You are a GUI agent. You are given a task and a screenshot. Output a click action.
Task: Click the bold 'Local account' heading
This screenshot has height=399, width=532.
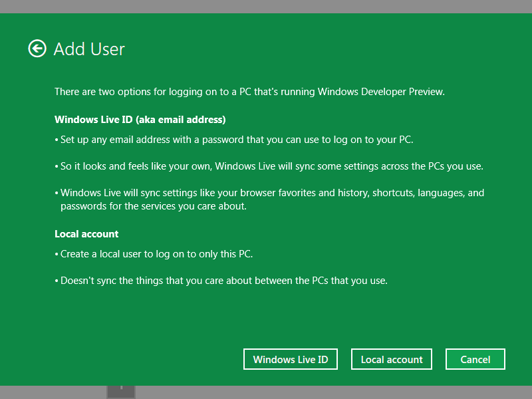coord(86,234)
